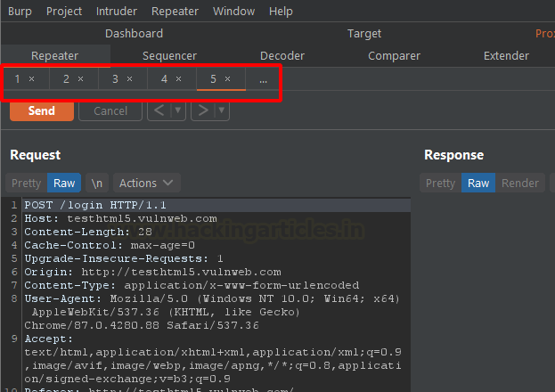Click the Cache-Control: max-age=0 header
The image size is (555, 392).
click(x=110, y=245)
